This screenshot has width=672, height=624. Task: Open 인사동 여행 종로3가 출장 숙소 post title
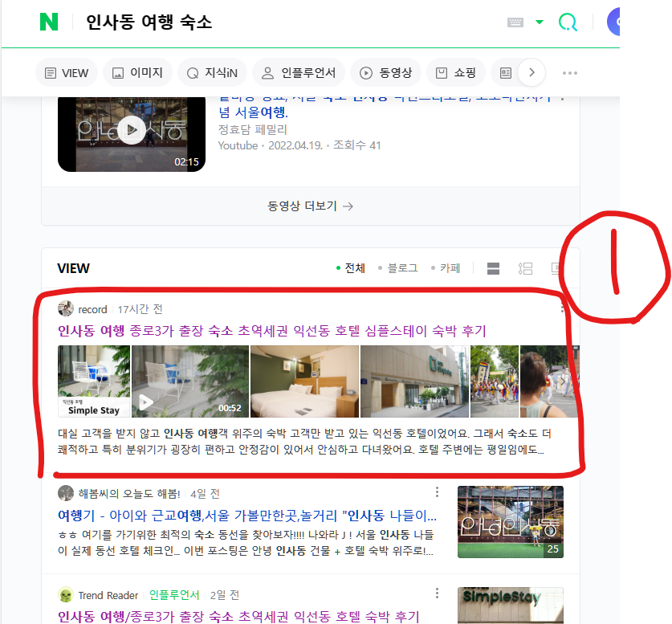click(x=271, y=330)
